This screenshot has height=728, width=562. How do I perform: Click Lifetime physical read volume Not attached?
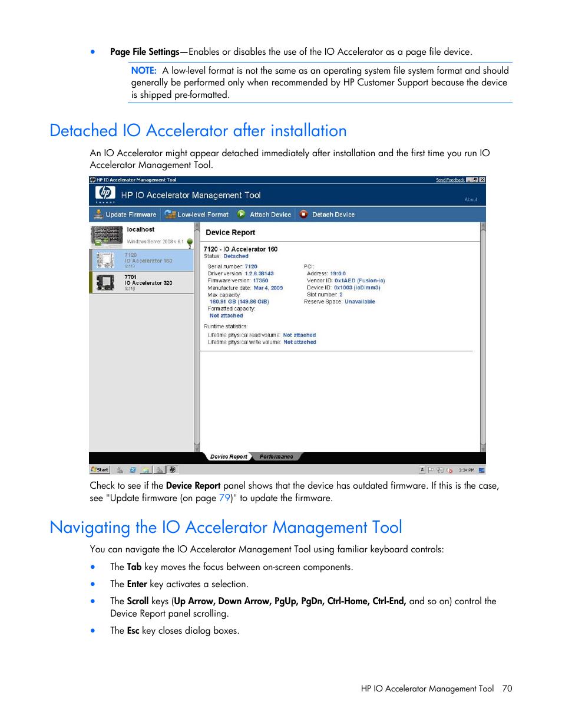[x=299, y=335]
